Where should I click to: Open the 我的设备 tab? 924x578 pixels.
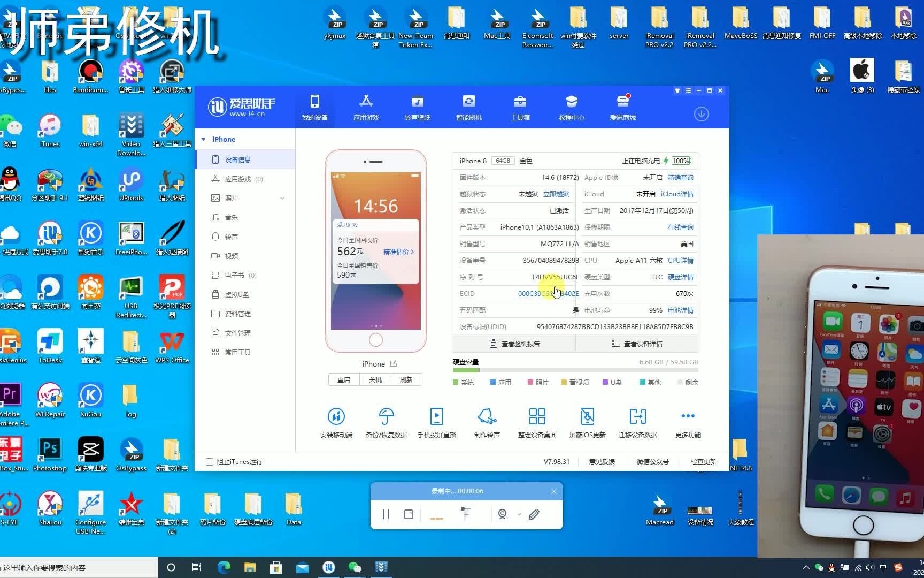[x=314, y=108]
